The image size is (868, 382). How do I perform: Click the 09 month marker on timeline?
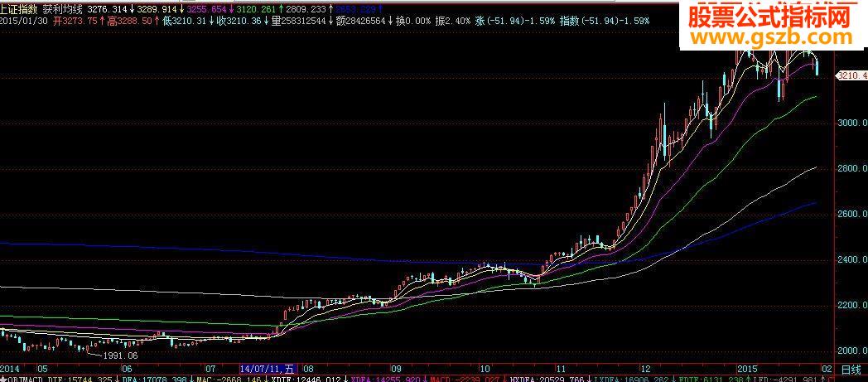[x=396, y=368]
